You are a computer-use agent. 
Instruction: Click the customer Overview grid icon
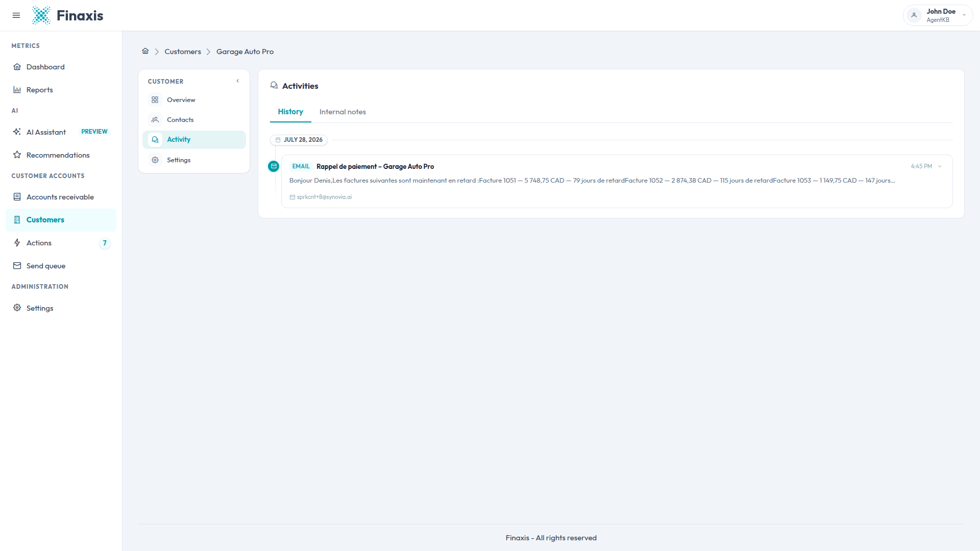tap(155, 100)
